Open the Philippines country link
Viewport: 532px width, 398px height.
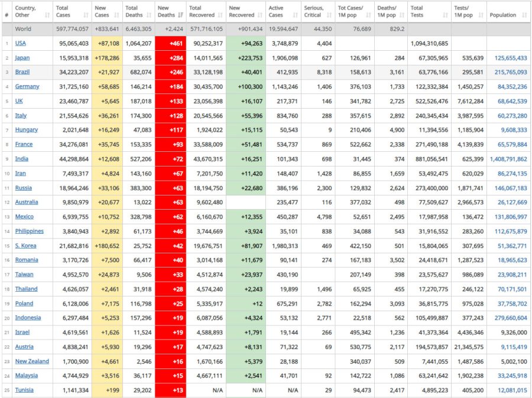coord(30,231)
